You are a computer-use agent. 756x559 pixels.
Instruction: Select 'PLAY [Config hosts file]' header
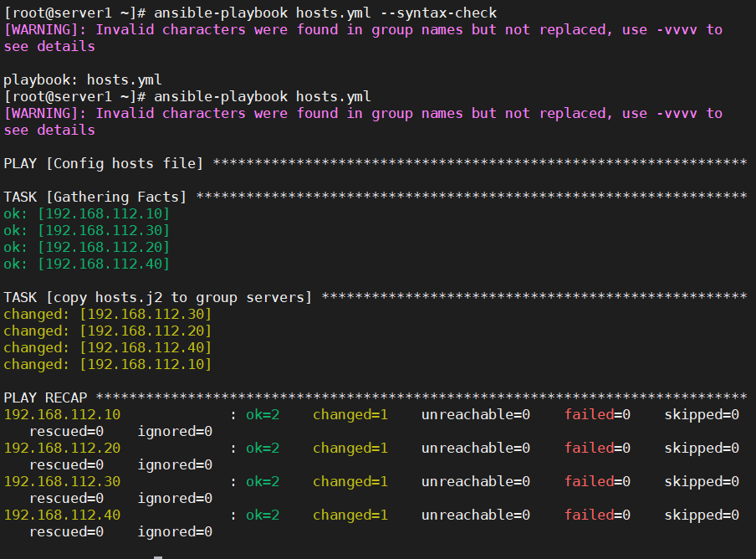103,163
